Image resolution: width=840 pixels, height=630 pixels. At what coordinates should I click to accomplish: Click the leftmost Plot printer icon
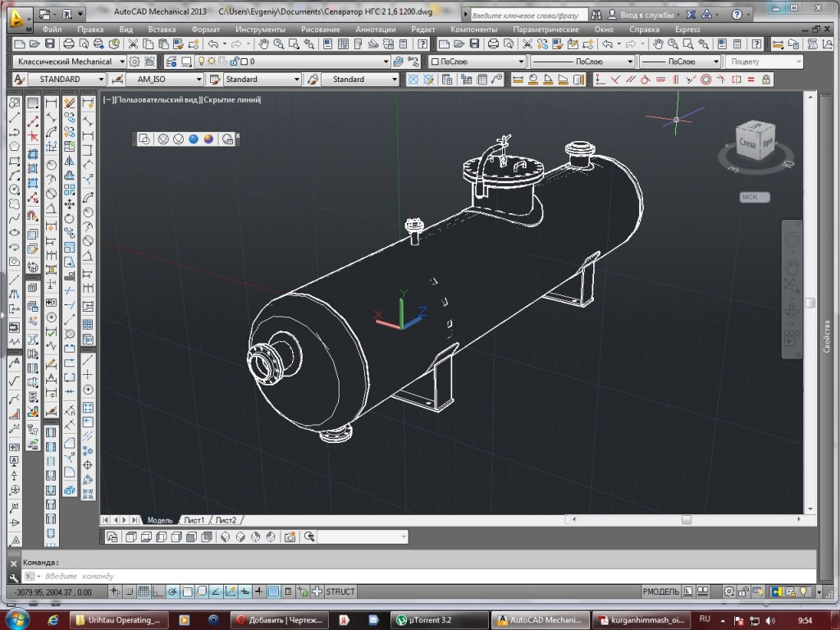tap(69, 44)
